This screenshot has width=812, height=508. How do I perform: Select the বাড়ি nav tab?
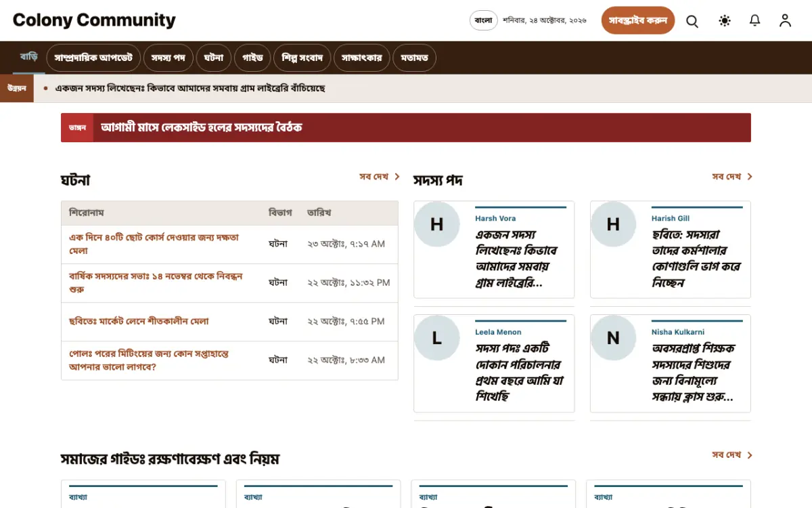28,57
